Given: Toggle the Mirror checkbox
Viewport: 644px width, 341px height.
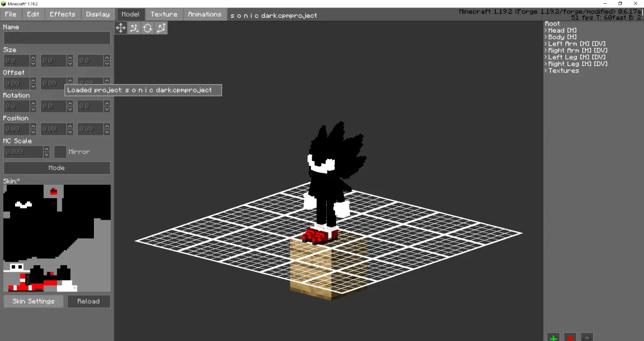Looking at the screenshot, I should click(60, 152).
